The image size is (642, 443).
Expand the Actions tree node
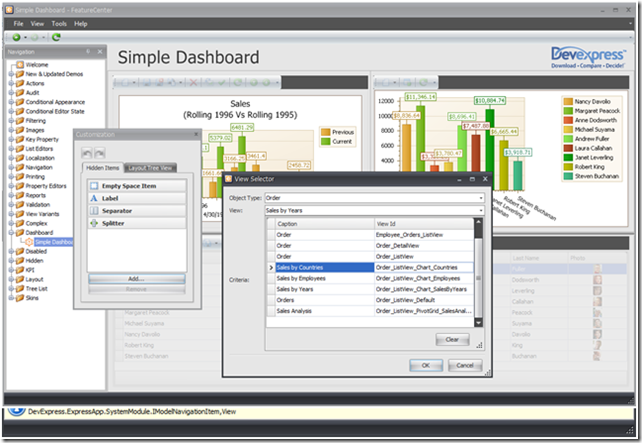[x=11, y=84]
